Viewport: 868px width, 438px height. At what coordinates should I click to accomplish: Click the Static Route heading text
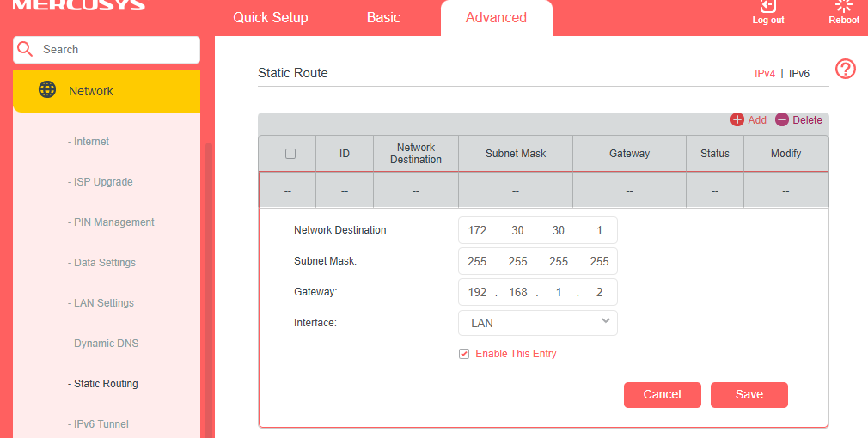(x=293, y=73)
